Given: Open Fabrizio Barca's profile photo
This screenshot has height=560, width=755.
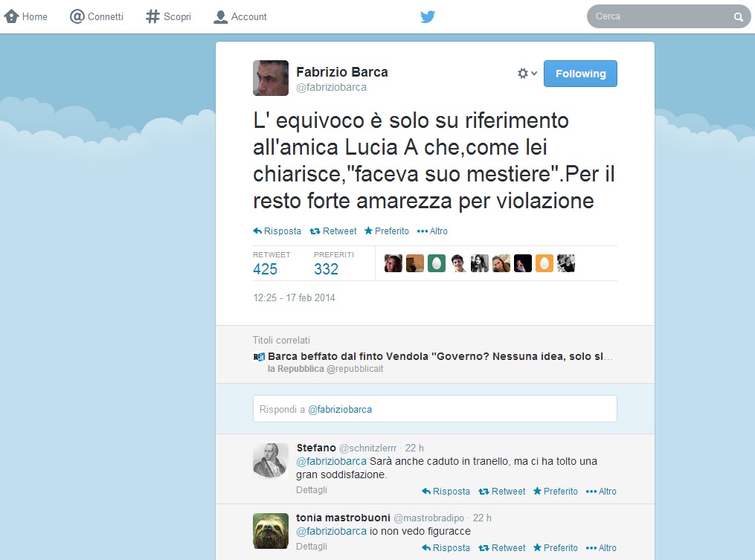Looking at the screenshot, I should tap(271, 78).
